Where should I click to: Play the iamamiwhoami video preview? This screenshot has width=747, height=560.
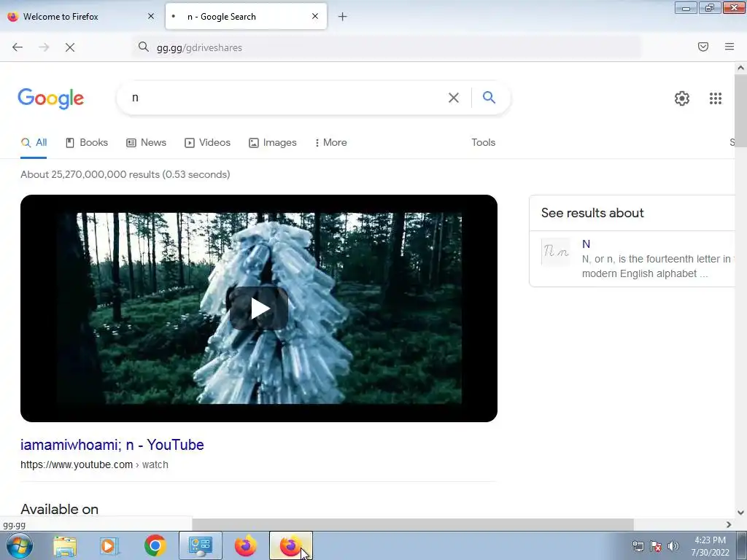[259, 308]
